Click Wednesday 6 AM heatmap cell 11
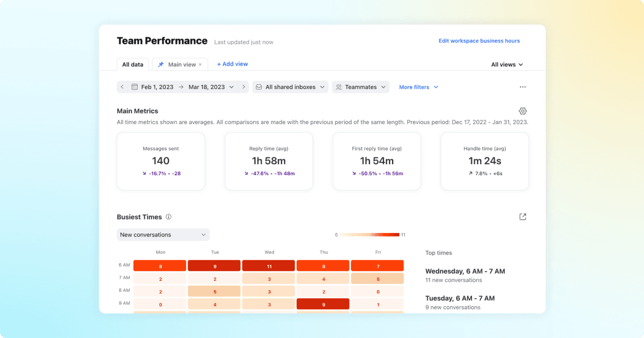The image size is (644, 338). click(269, 265)
